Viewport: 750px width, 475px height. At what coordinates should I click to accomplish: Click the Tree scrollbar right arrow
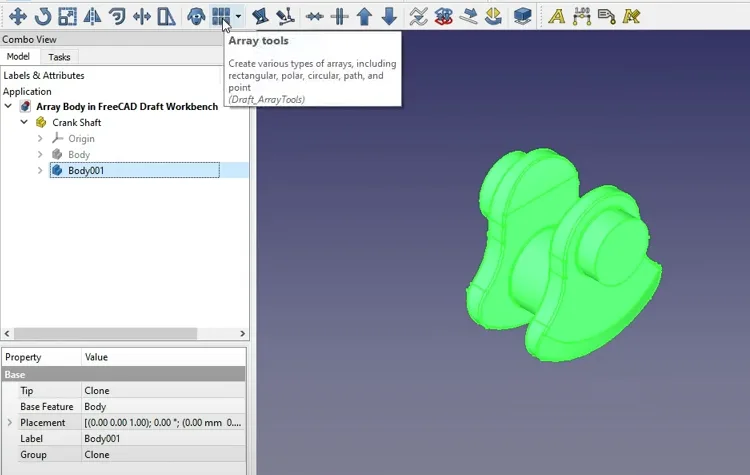pos(243,333)
